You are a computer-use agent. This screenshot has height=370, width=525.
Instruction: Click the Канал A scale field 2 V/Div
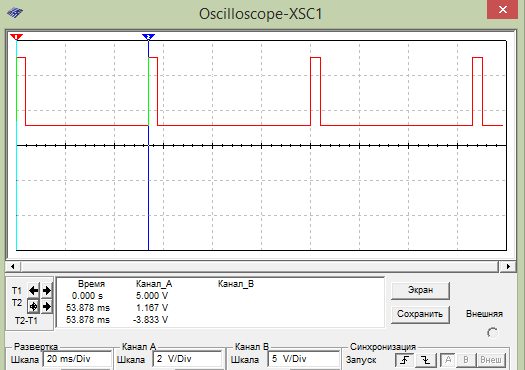coord(187,359)
